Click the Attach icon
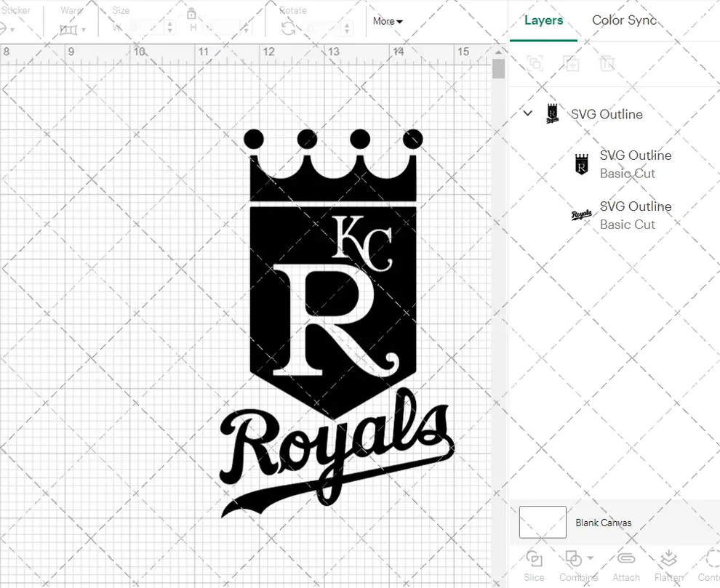The image size is (720, 588). [625, 558]
